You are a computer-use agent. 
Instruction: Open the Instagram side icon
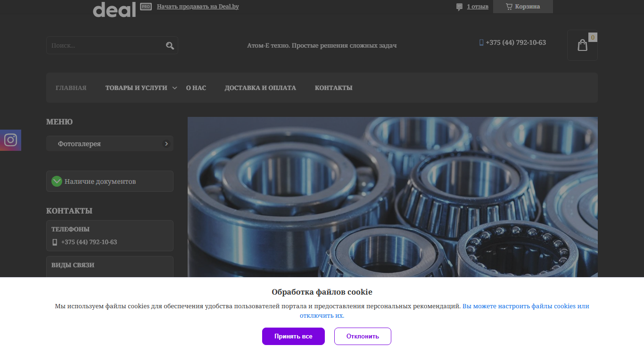point(10,140)
